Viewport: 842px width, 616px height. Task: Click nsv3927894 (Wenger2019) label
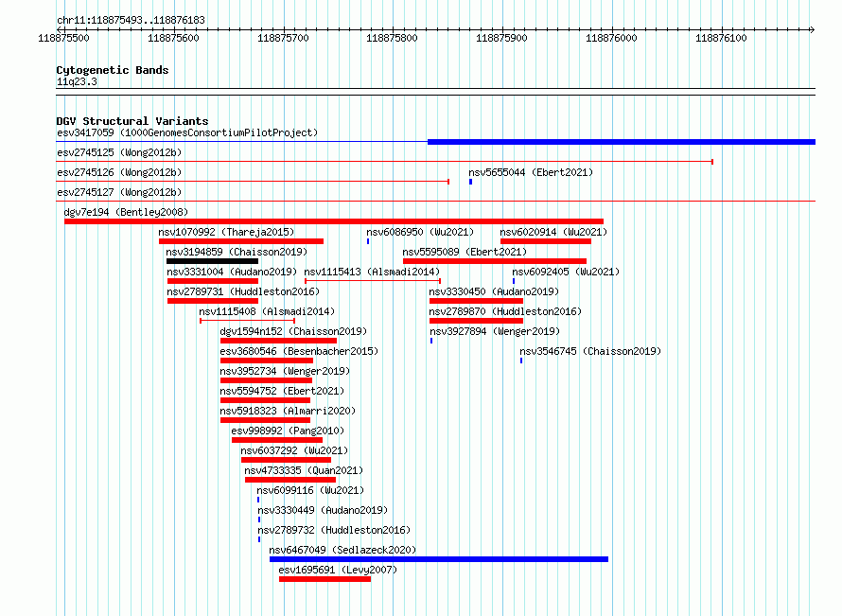pos(495,331)
